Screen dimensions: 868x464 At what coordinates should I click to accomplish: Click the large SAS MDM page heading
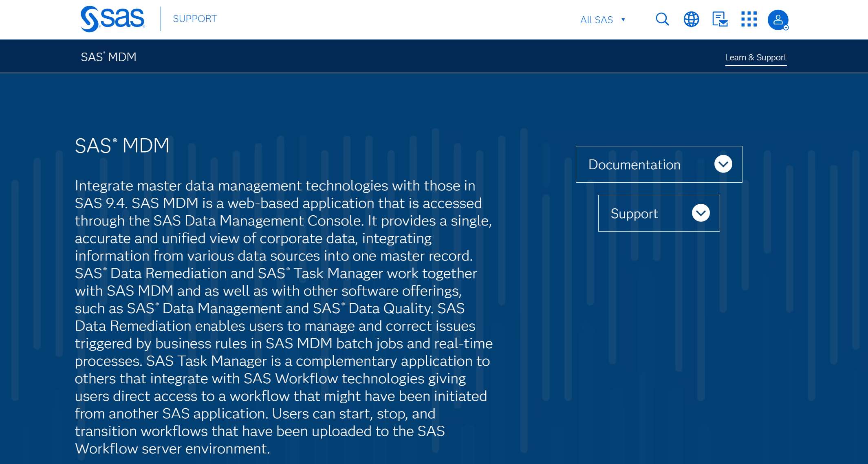[122, 146]
